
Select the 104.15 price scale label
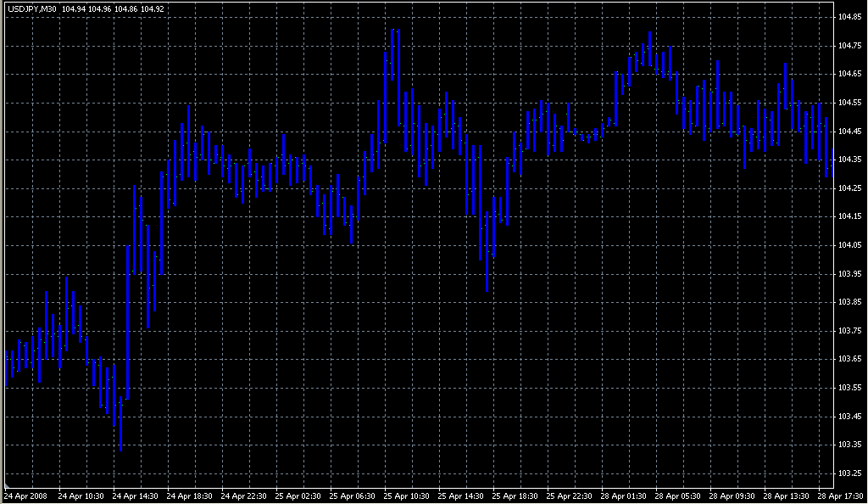tap(849, 216)
